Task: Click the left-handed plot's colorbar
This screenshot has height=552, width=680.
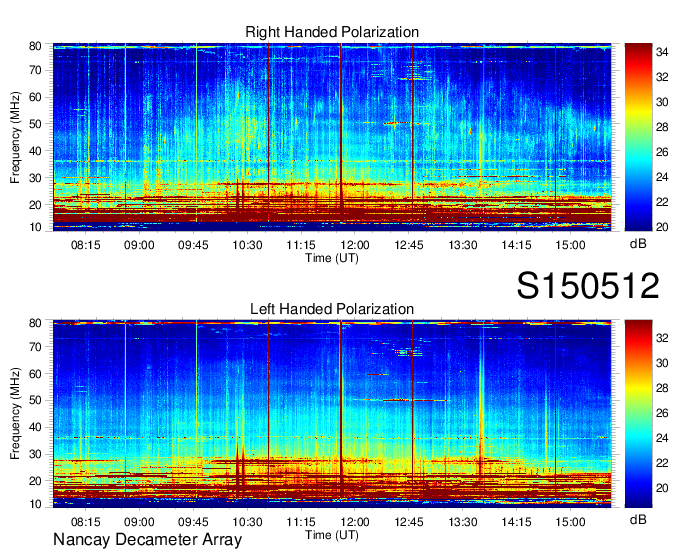Action: 638,414
